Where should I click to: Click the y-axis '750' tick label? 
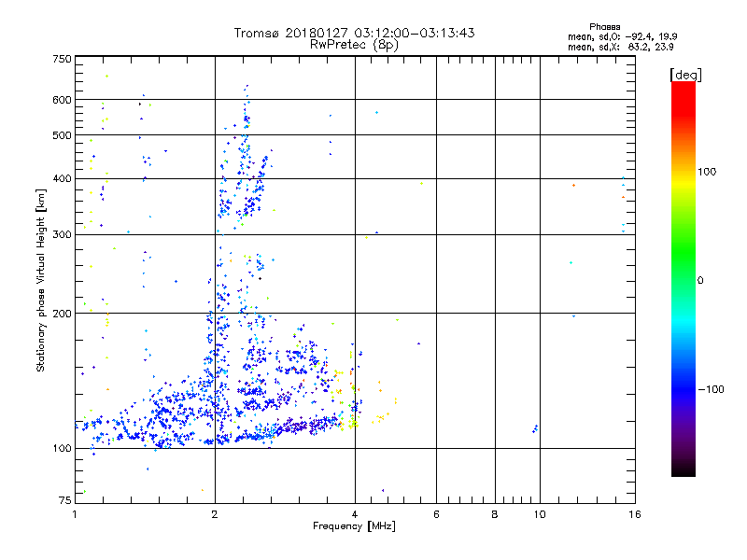click(62, 59)
